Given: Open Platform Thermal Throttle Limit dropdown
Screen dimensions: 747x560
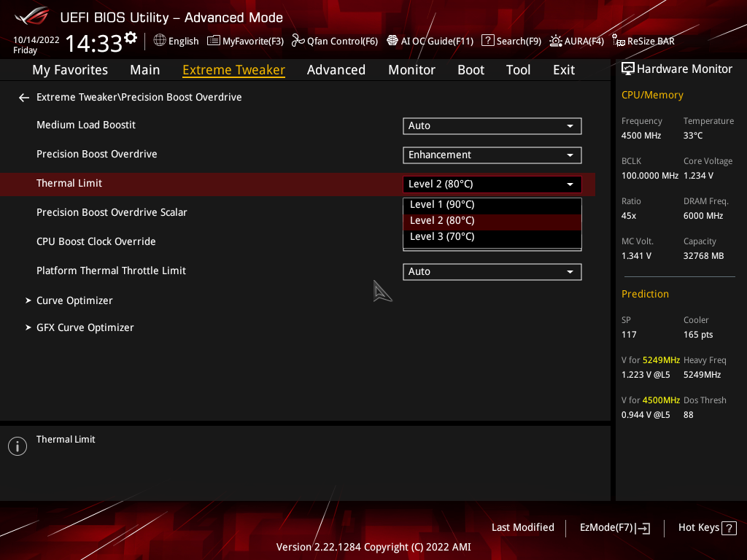Looking at the screenshot, I should [x=492, y=272].
